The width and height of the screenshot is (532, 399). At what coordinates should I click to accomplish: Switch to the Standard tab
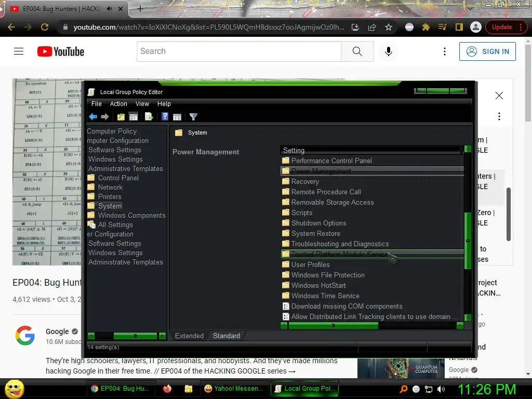pyautogui.click(x=227, y=336)
